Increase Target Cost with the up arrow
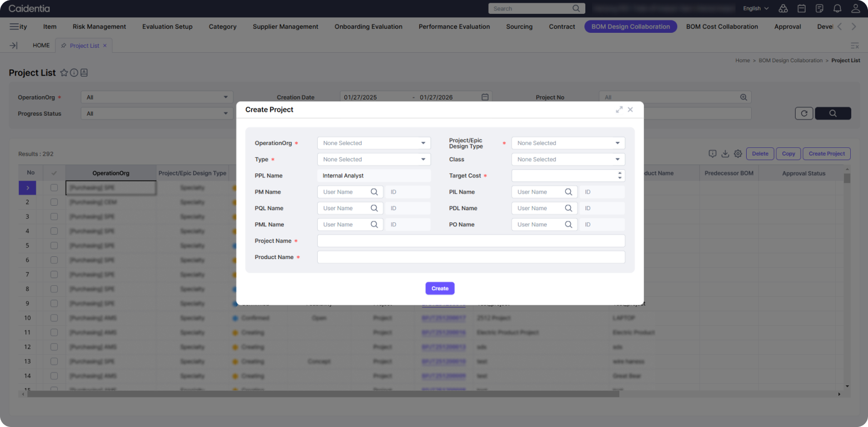 point(620,173)
